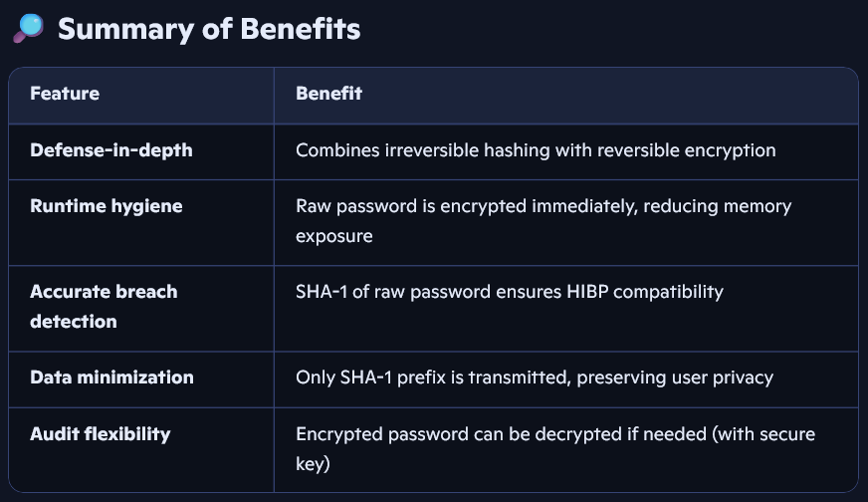Click the magnifying glass emoji icon
The image size is (868, 502).
[29, 29]
